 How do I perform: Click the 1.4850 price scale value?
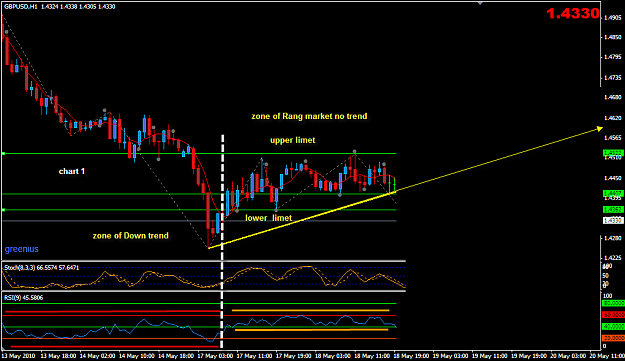click(x=613, y=37)
